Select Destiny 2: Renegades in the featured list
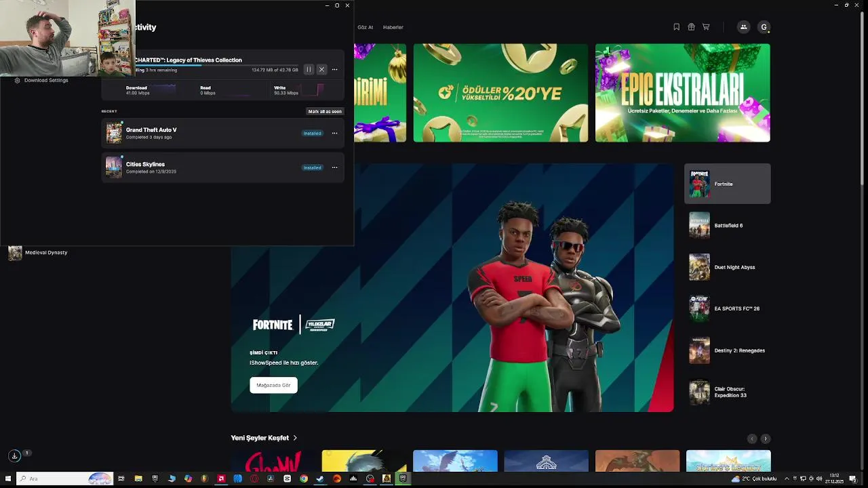The width and height of the screenshot is (868, 488). [x=727, y=350]
